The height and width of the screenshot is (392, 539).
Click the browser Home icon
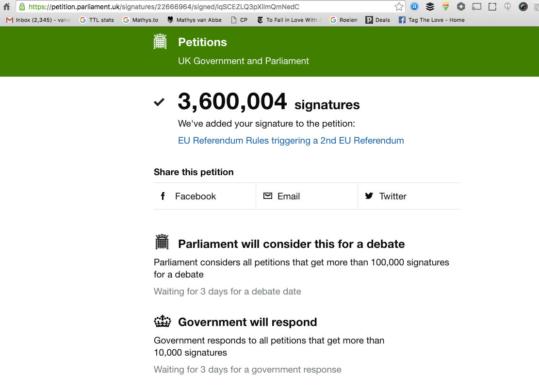pos(6,7)
